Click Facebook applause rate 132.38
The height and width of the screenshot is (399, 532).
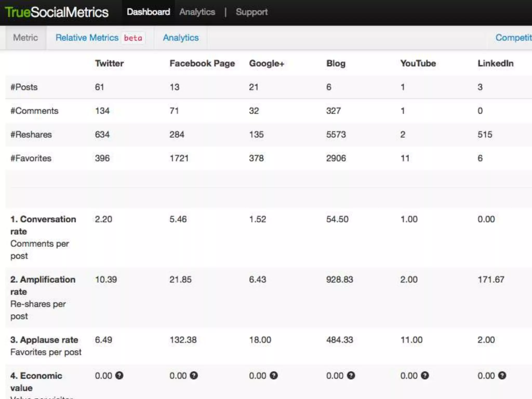(x=183, y=340)
